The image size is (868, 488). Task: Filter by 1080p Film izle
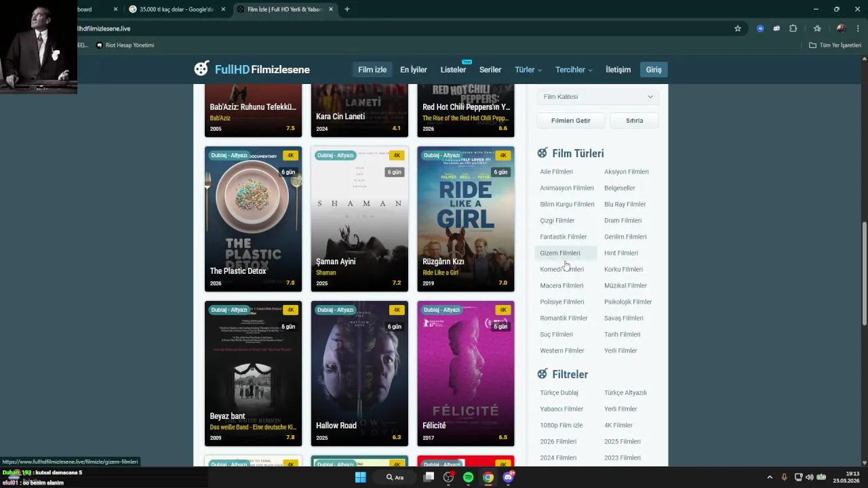coord(561,426)
